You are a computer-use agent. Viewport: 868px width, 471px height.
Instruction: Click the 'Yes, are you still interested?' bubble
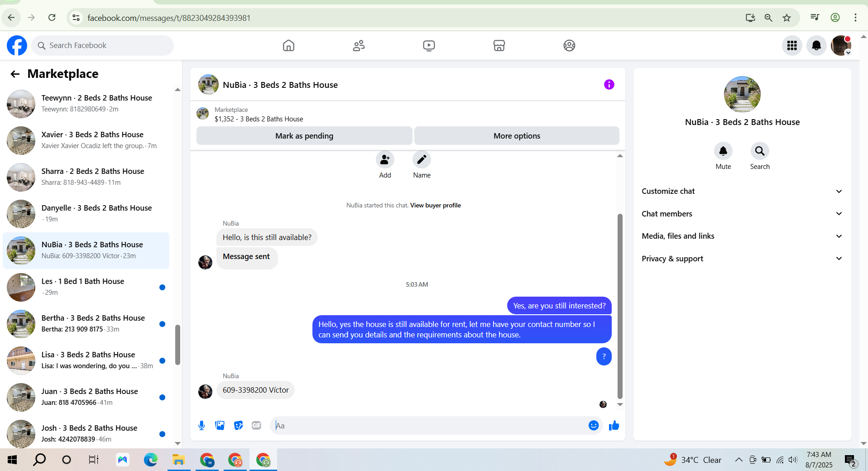(x=559, y=306)
